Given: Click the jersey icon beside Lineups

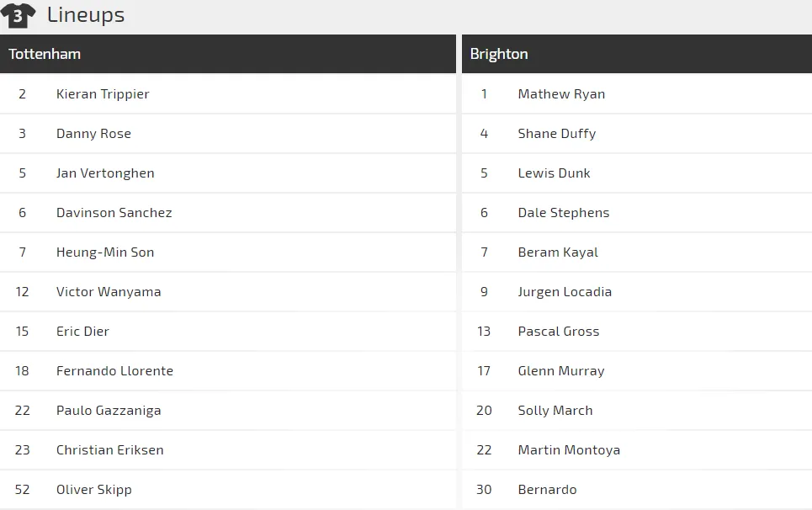Looking at the screenshot, I should tap(18, 15).
